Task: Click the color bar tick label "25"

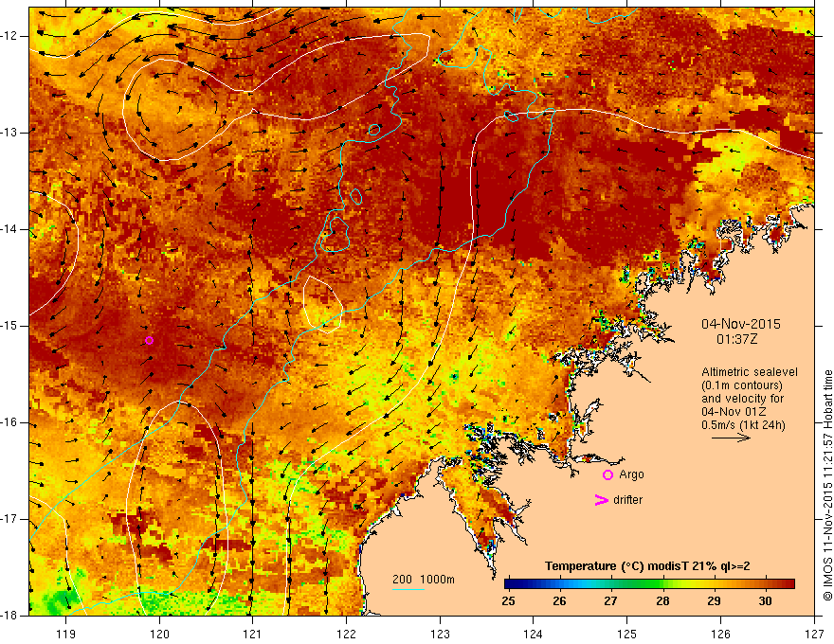Action: [508, 601]
